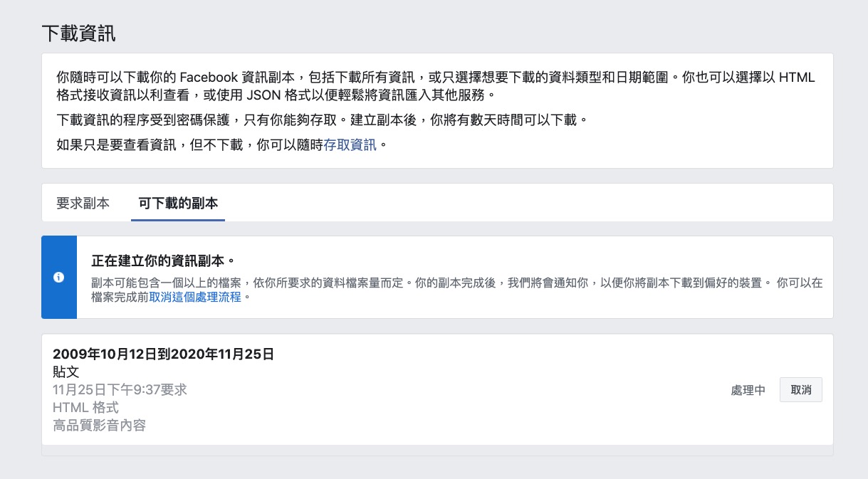Click the banner description about multiple files
868x479 pixels.
coord(427,283)
